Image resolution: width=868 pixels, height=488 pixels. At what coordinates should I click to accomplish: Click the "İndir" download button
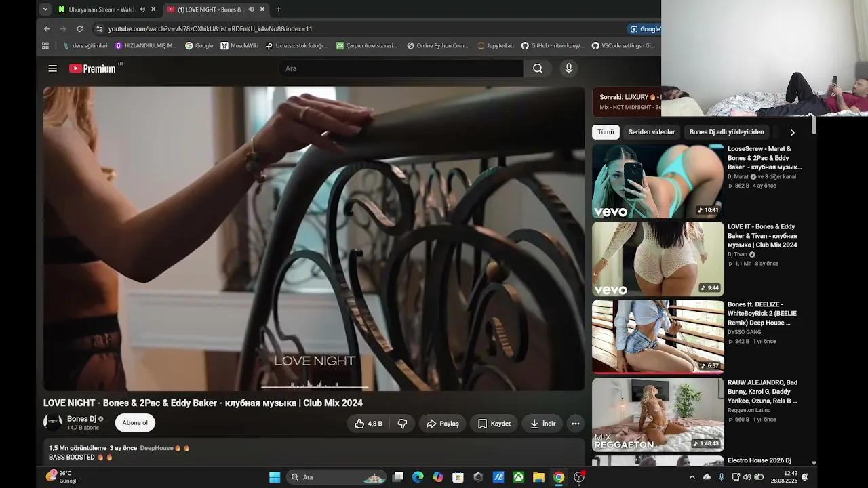tap(542, 424)
